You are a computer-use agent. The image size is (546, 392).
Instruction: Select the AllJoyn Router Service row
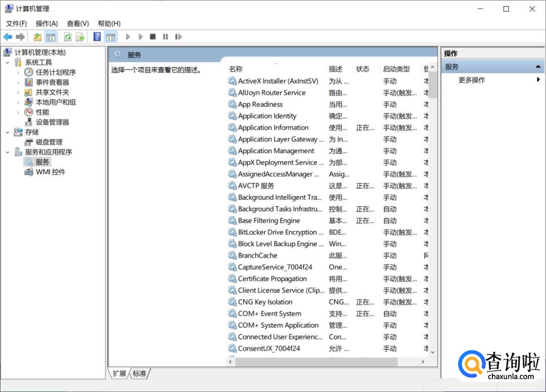(271, 93)
